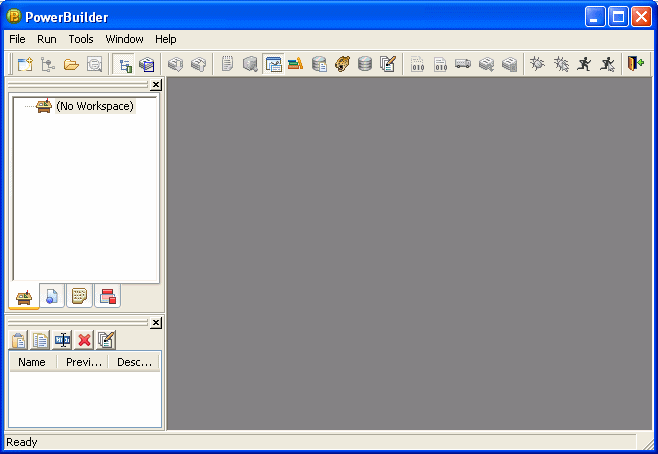
Task: Click the Select and Debug bug icon
Action: coord(561,64)
